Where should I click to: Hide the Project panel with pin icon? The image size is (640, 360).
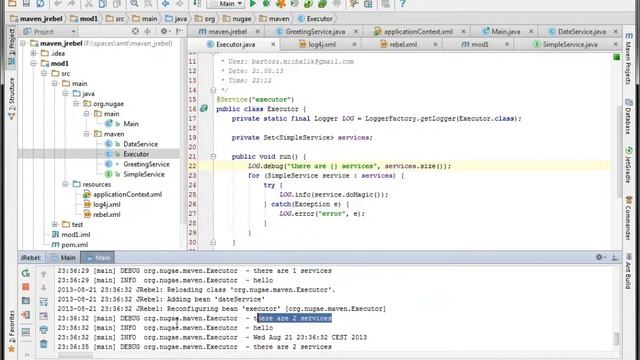point(179,31)
